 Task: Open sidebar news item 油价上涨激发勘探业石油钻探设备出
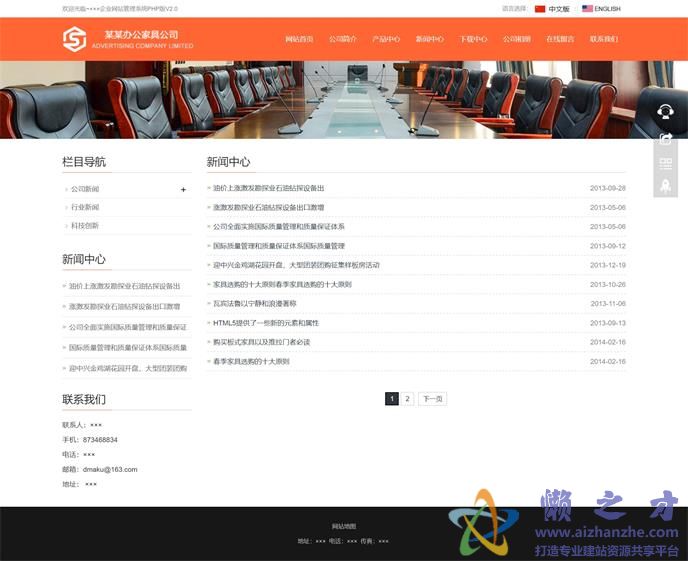(124, 286)
